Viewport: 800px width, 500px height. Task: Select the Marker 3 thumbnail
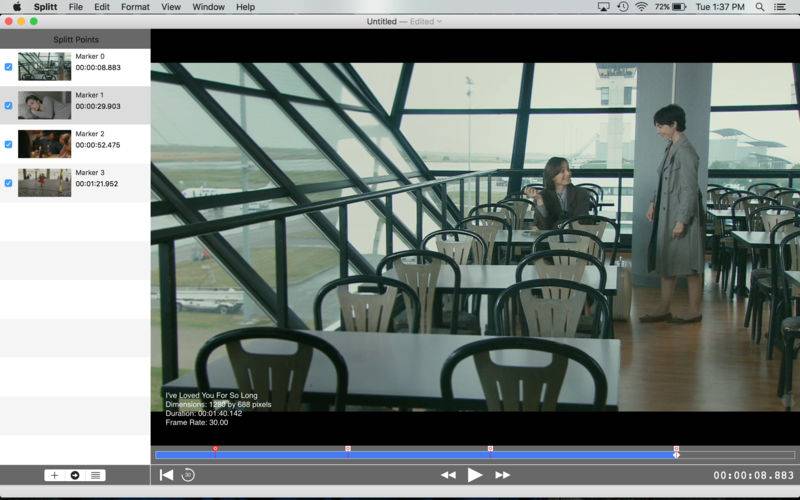coord(44,183)
